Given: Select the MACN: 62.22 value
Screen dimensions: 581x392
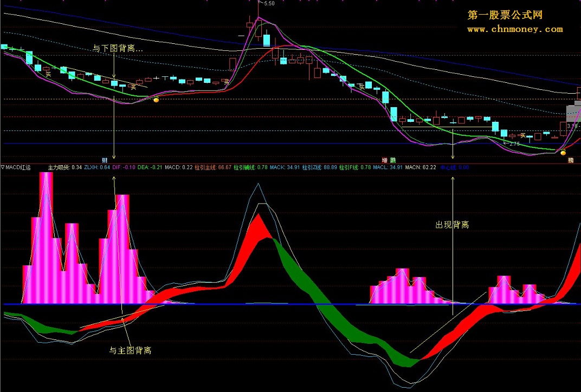Looking at the screenshot, I should pos(421,167).
